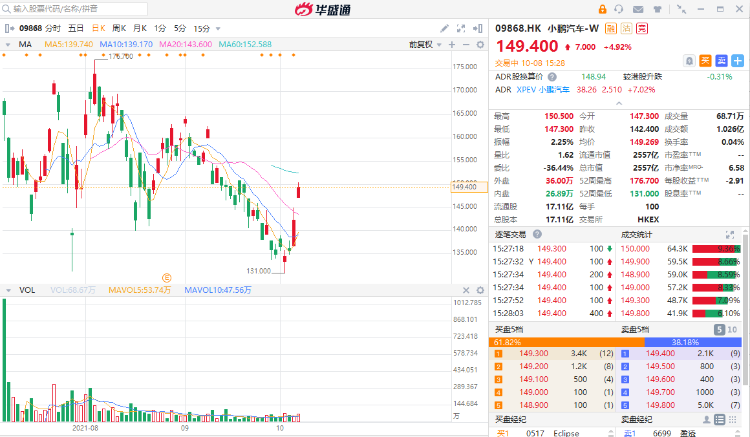Click the blue 38.18% ask ratio bar
Viewport: 750px width, 437px height.
[x=693, y=342]
